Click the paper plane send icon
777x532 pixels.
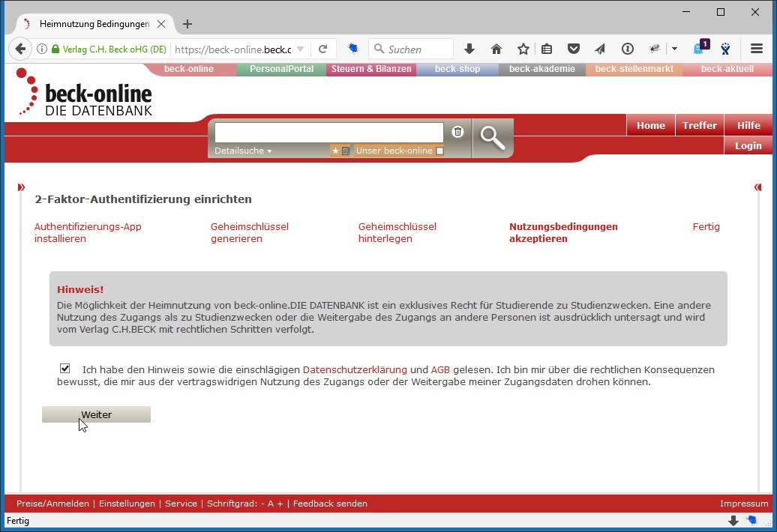pos(600,49)
